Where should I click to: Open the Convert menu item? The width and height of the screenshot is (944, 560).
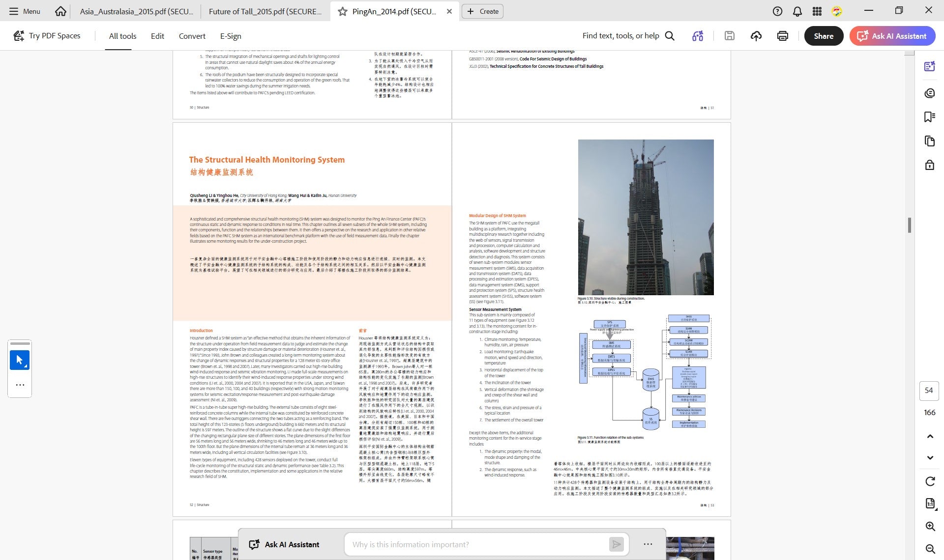192,36
